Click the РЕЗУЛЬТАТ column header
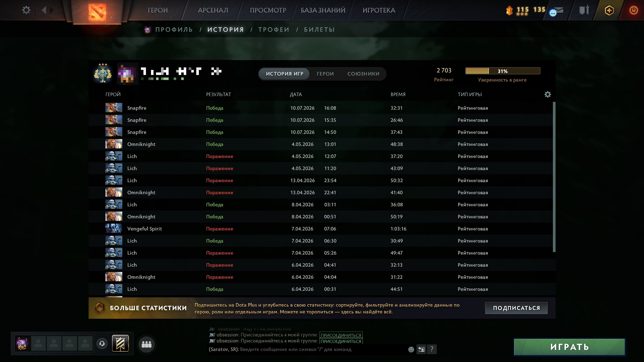This screenshot has width=644, height=362. (218, 94)
